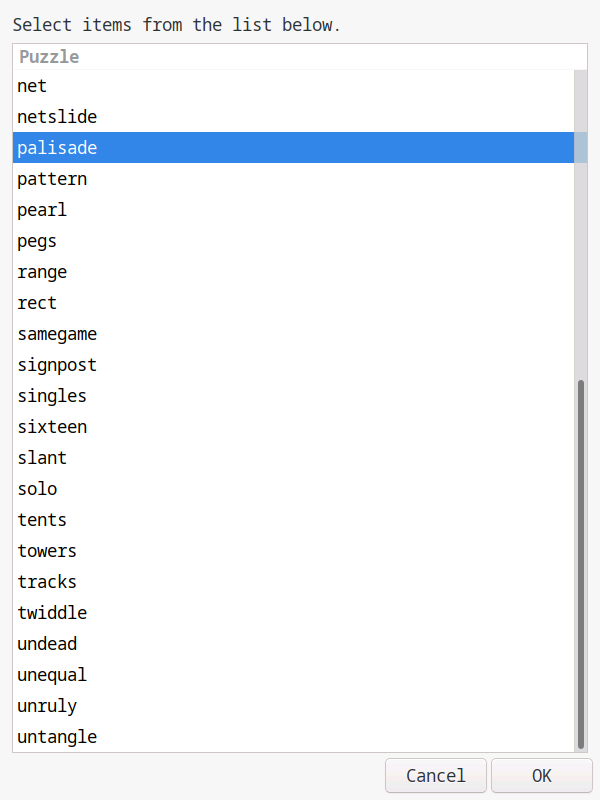Choose the pegs entry
The width and height of the screenshot is (600, 800).
tap(37, 241)
